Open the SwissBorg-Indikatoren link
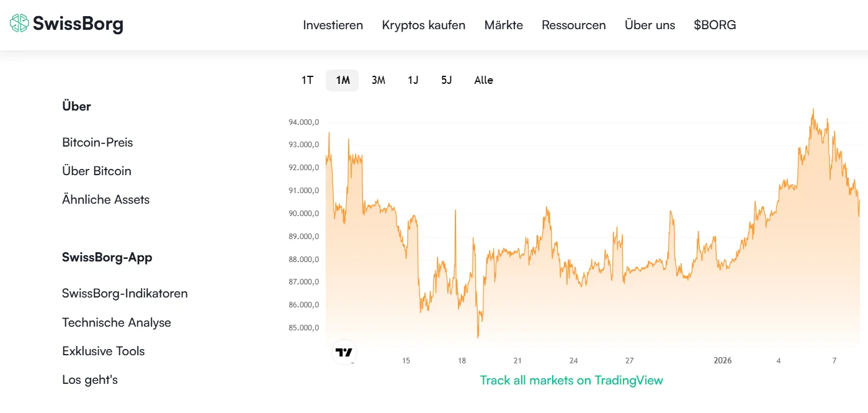The image size is (868, 413). pyautogui.click(x=125, y=293)
